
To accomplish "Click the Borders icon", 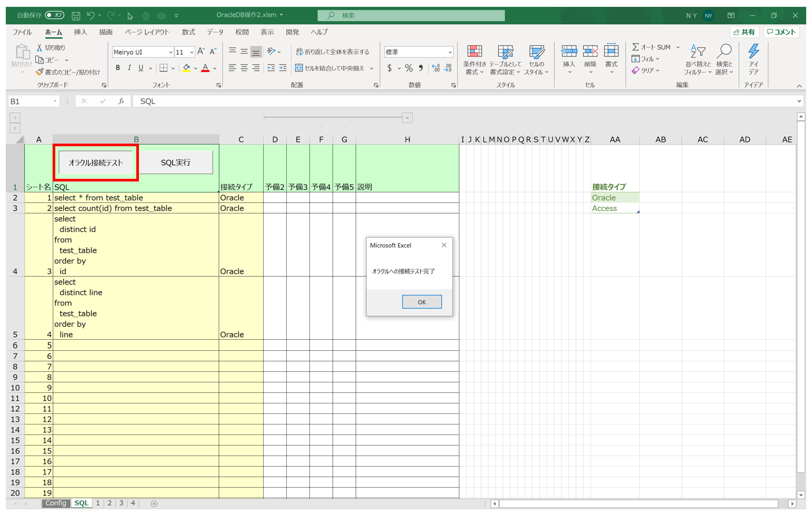I will click(x=164, y=68).
